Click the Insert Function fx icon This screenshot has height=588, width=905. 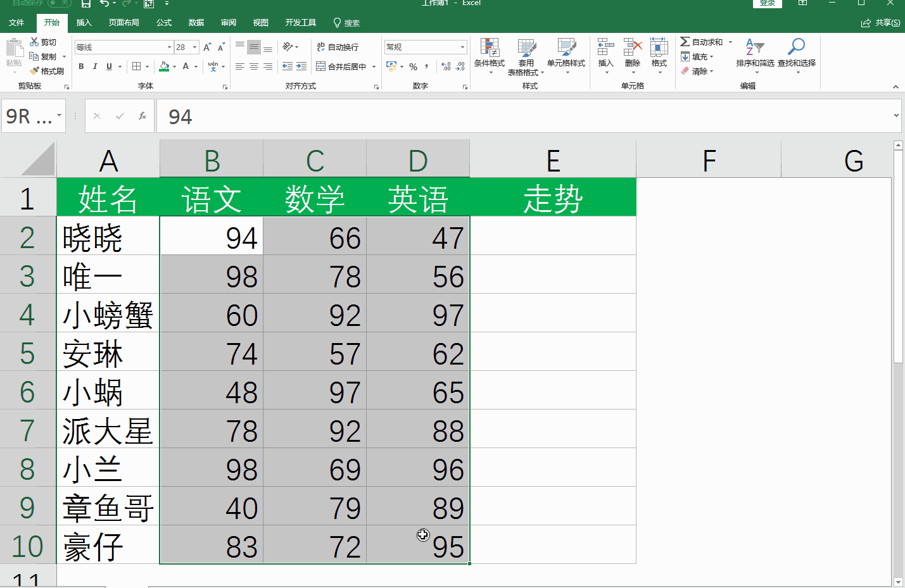(x=142, y=116)
